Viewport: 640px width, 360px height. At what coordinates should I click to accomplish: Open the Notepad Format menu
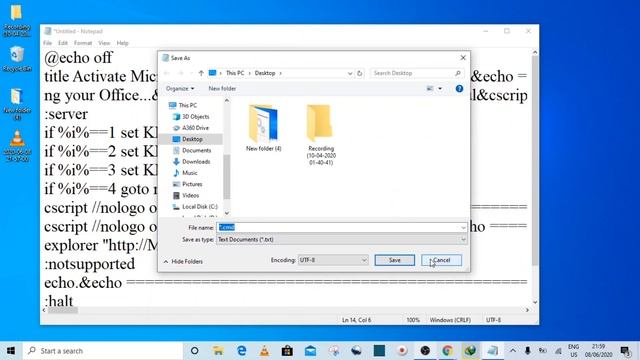83,43
